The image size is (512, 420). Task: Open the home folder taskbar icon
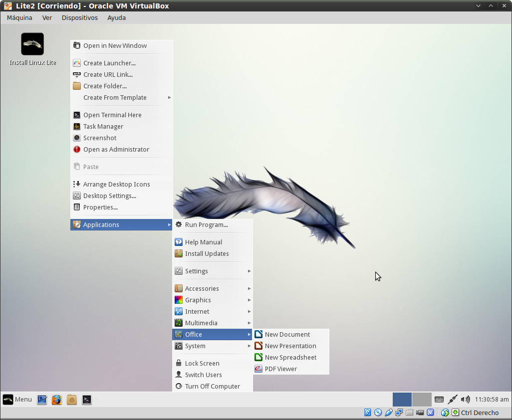(x=72, y=400)
